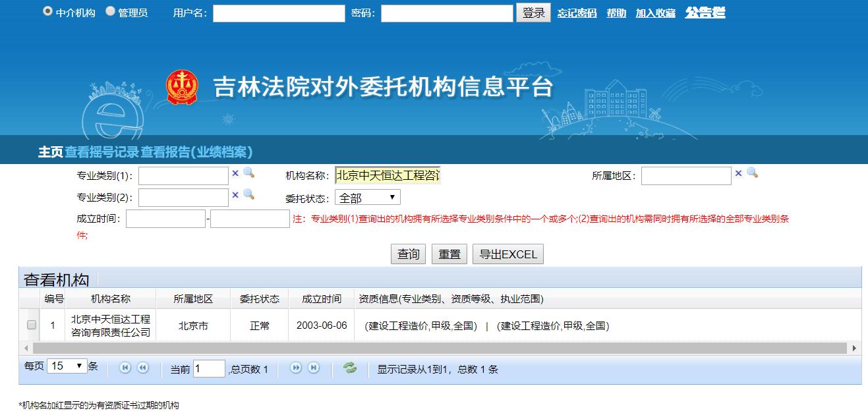Click the 查询 search button
The width and height of the screenshot is (868, 419).
tap(409, 254)
